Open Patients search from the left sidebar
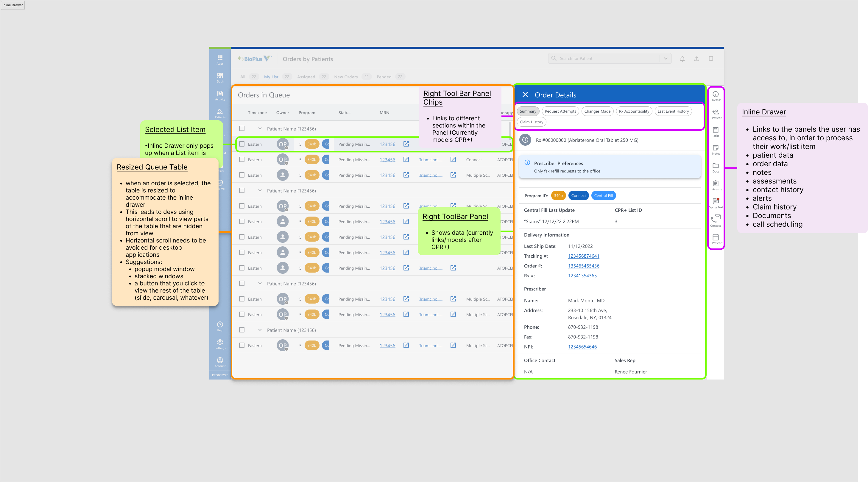 (x=220, y=113)
